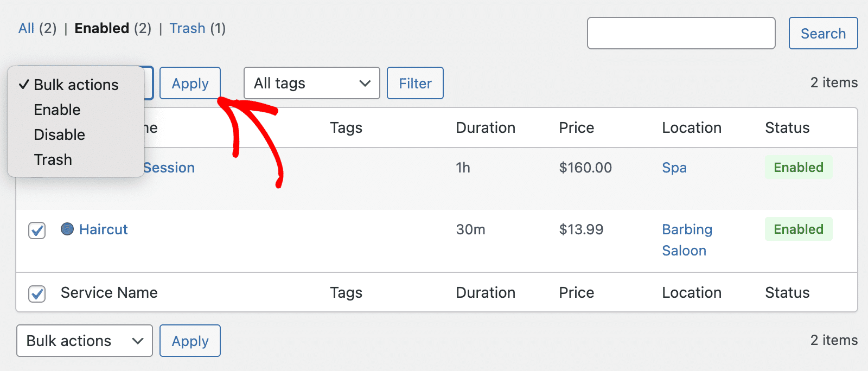
Task: Click the Search button
Action: [823, 33]
